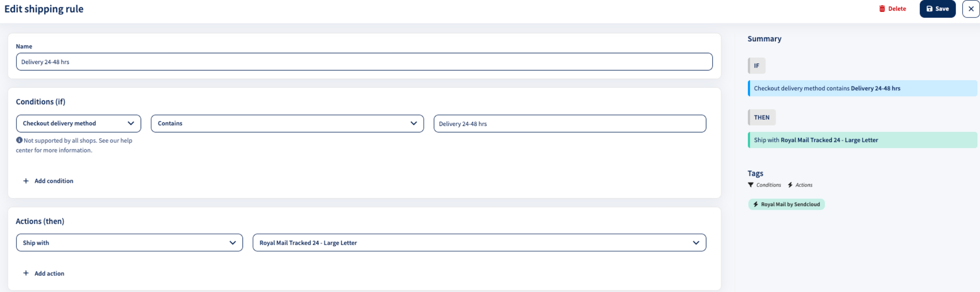This screenshot has height=292, width=980.
Task: Click the condition value field Delivery 24-48 hrs
Action: [x=570, y=123]
